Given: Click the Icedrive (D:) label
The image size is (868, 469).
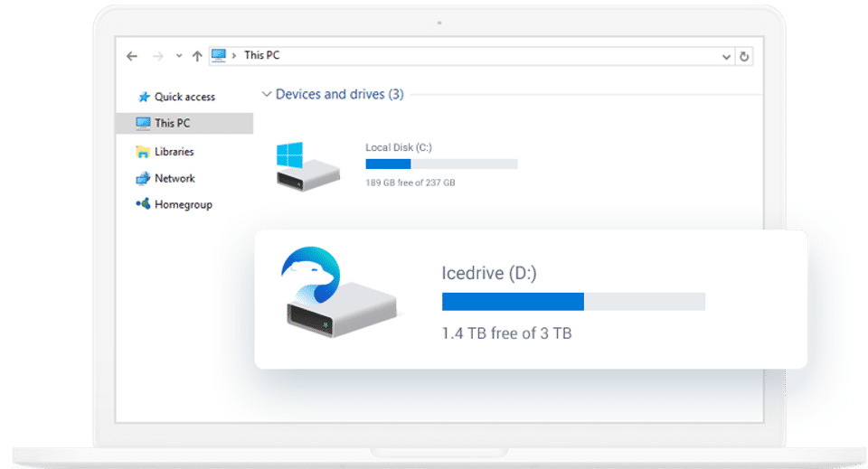Looking at the screenshot, I should (489, 273).
